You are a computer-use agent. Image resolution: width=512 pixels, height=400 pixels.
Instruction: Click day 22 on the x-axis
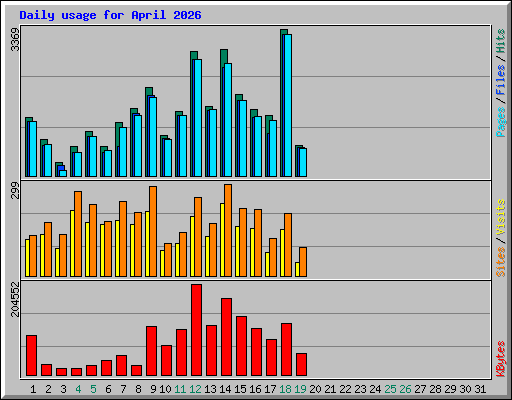[x=345, y=389]
